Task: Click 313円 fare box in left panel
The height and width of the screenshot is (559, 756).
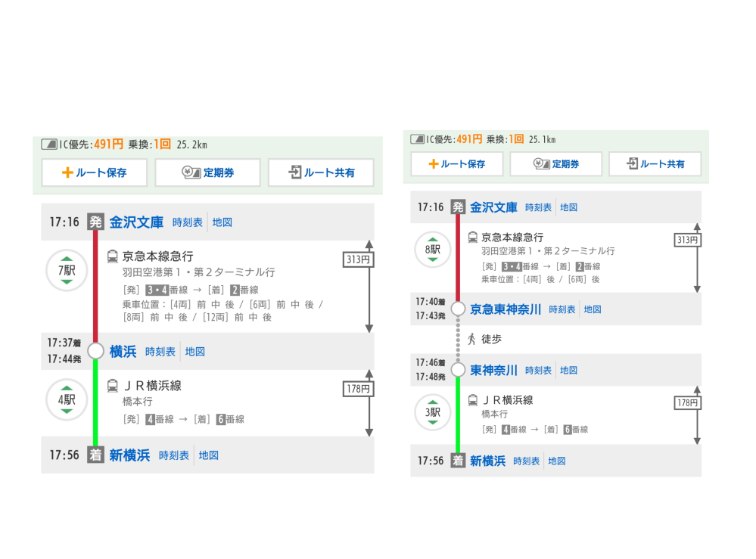Action: click(358, 259)
